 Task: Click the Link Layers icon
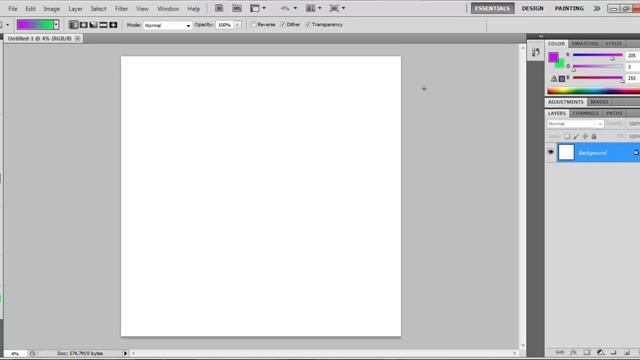coord(560,352)
